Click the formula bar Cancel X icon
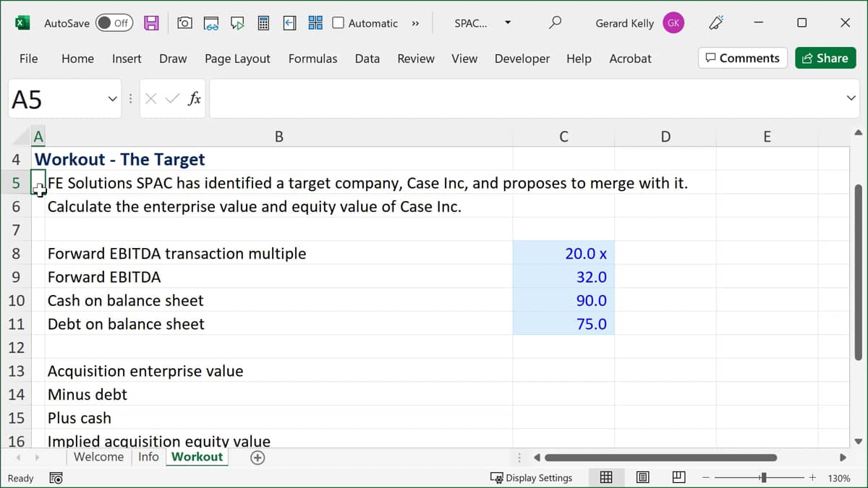Image resolution: width=868 pixels, height=488 pixels. (150, 99)
